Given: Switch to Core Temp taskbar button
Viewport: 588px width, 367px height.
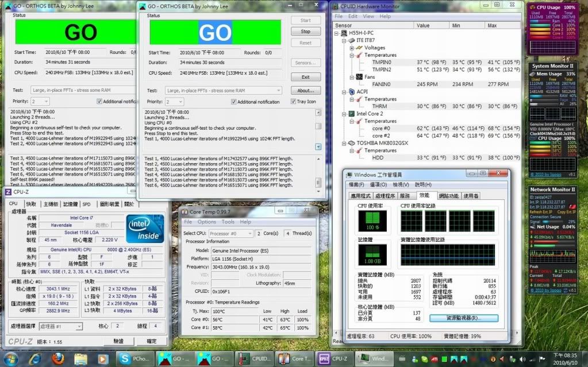Looking at the screenshot, I should click(293, 359).
